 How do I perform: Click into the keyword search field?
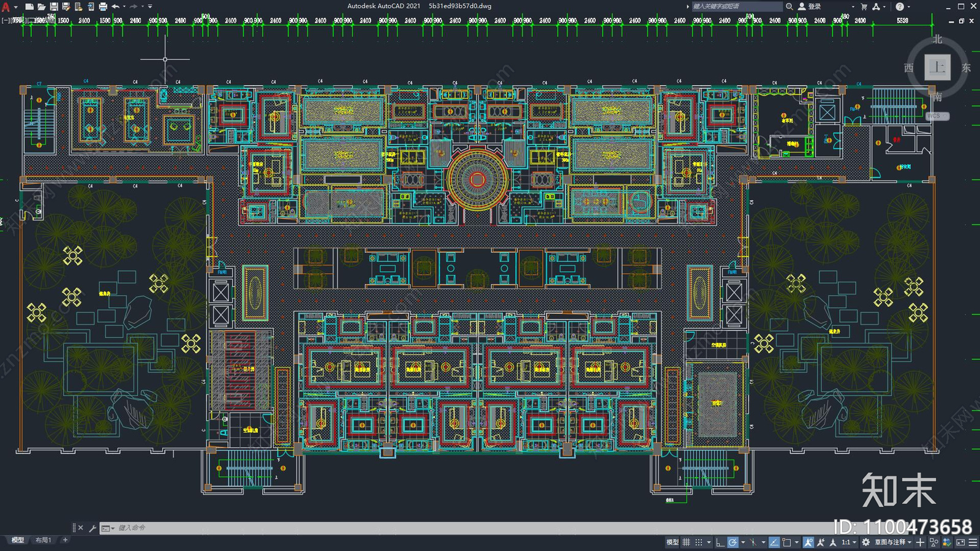pyautogui.click(x=737, y=6)
